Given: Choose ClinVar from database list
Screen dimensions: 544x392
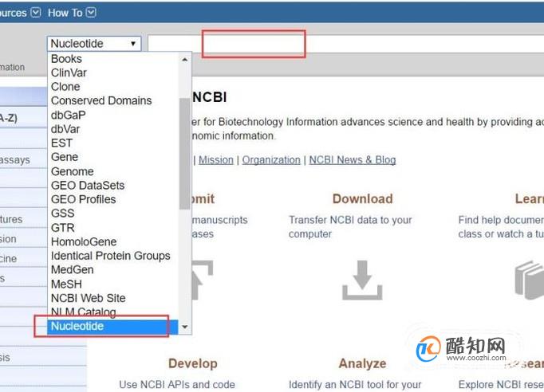Looking at the screenshot, I should pos(112,73).
